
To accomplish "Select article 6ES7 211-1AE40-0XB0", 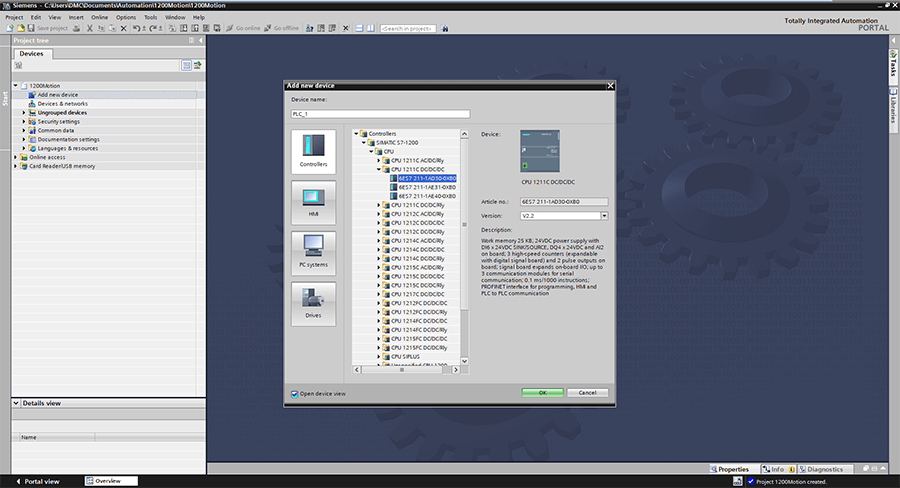I will (427, 196).
